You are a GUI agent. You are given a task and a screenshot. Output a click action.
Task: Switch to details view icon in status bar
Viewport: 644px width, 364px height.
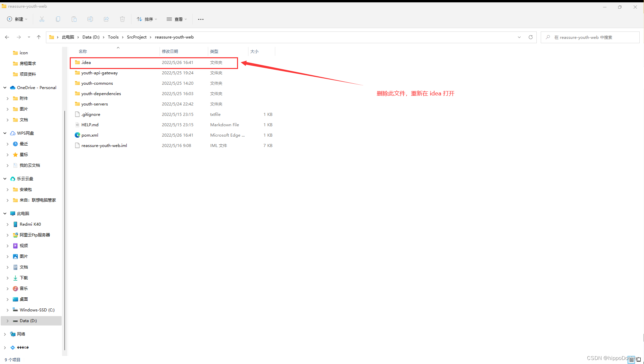(x=632, y=360)
